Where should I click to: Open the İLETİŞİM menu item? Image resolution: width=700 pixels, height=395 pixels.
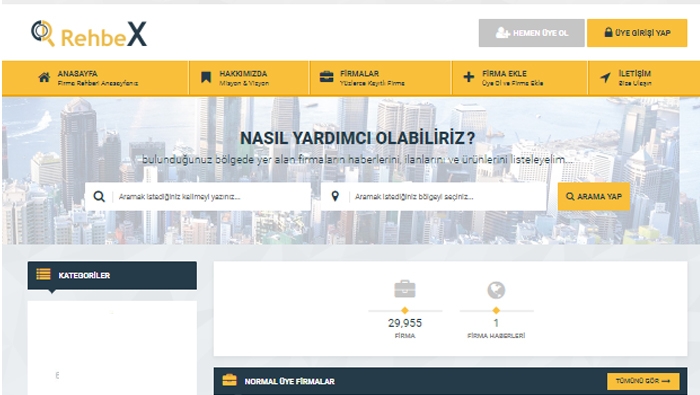[x=644, y=78]
